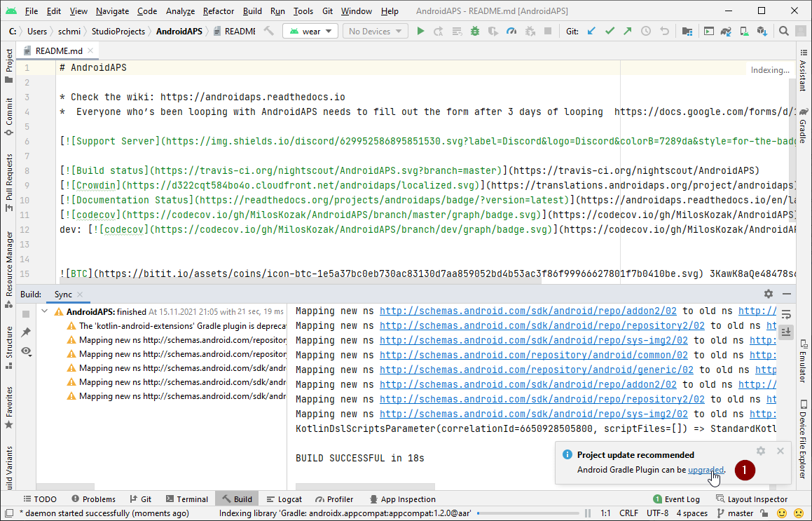Open the Terminal tool window
This screenshot has height=521, width=812.
click(x=186, y=499)
